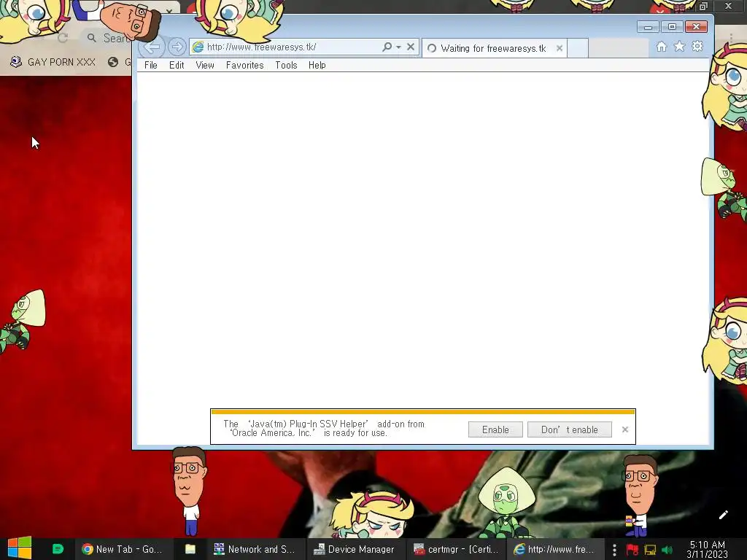Open the File menu

coord(150,65)
